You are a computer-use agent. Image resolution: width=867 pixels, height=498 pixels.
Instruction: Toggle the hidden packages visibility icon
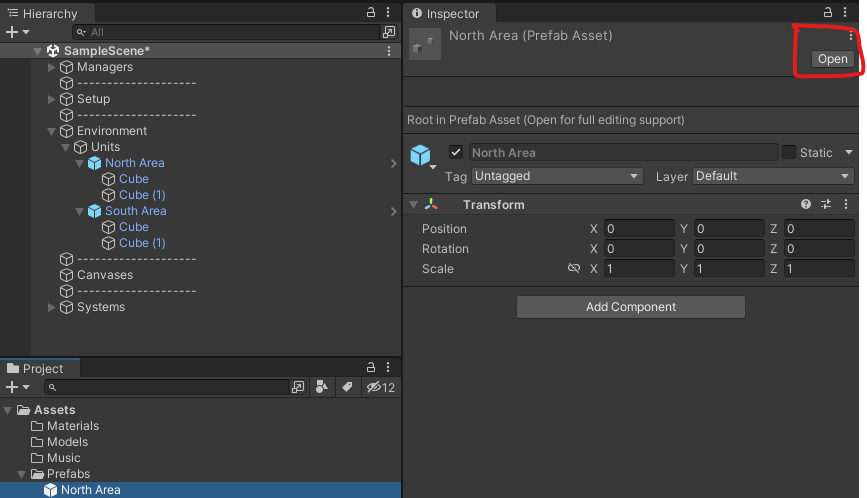[x=380, y=387]
